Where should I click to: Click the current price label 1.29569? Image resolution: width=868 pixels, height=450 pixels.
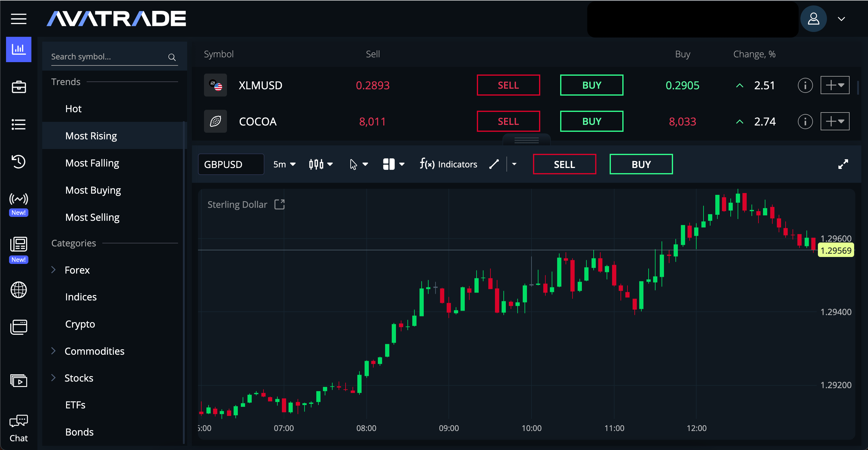point(836,251)
